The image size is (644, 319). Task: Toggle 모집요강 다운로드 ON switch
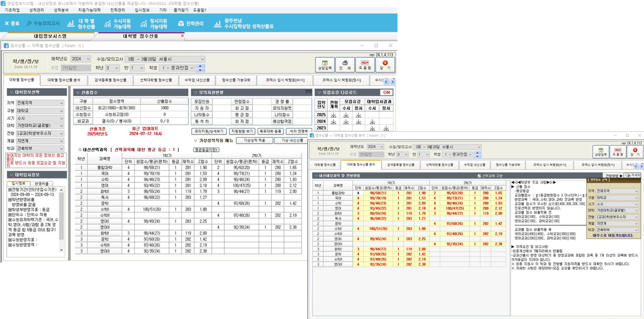(386, 92)
